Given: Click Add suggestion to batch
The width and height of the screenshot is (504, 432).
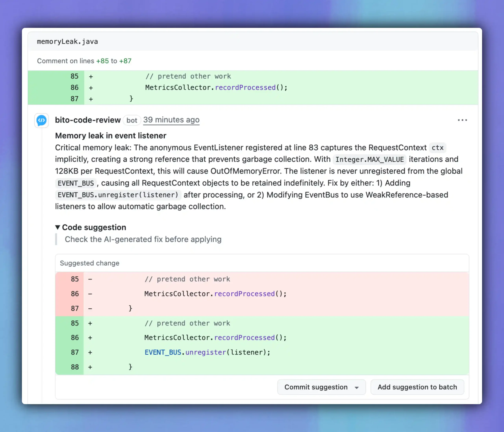Looking at the screenshot, I should tap(417, 387).
